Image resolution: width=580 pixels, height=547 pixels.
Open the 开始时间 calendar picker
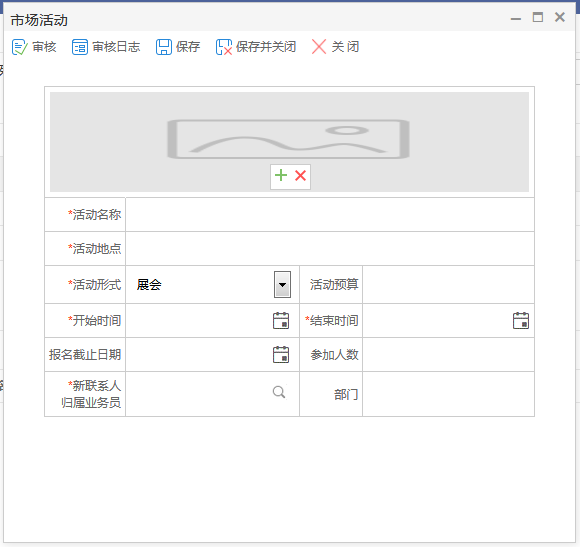pyautogui.click(x=281, y=321)
